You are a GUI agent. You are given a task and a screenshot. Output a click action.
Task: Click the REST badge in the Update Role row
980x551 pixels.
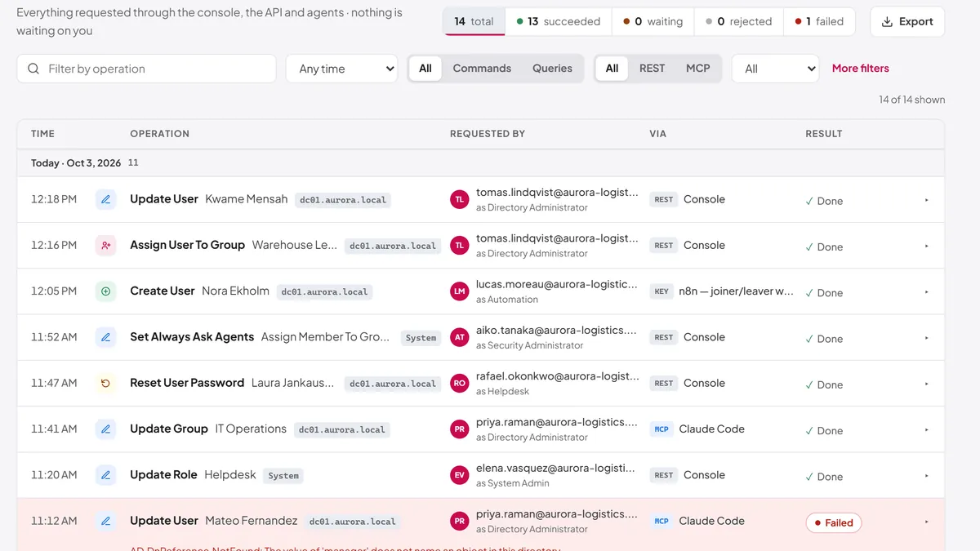point(664,475)
